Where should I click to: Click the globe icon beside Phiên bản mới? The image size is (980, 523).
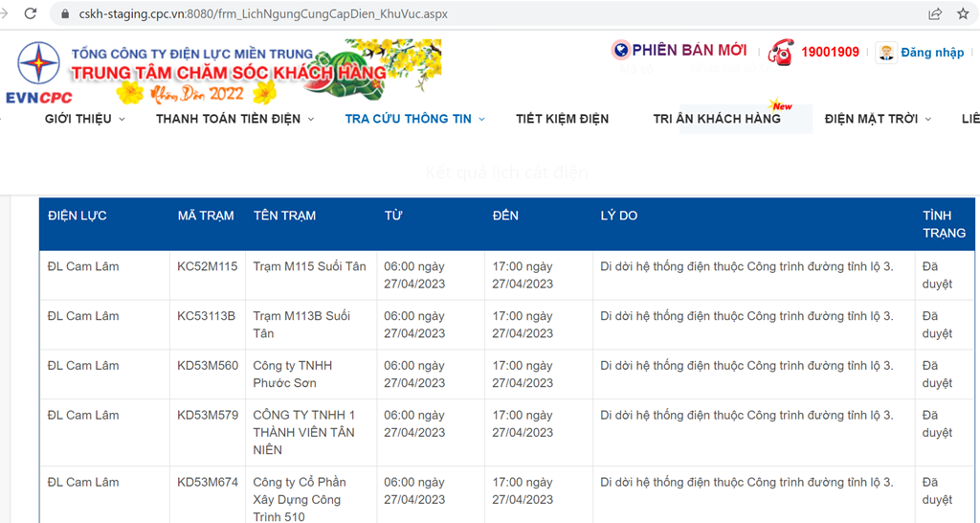pos(621,51)
